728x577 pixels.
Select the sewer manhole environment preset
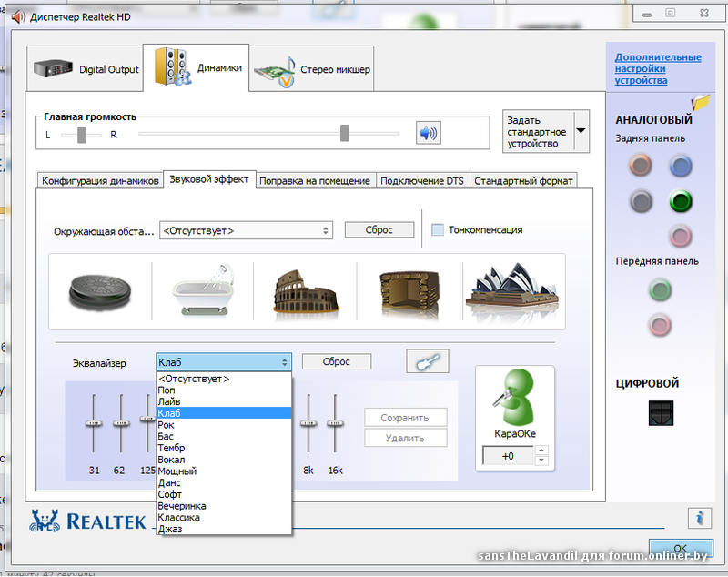coord(100,291)
